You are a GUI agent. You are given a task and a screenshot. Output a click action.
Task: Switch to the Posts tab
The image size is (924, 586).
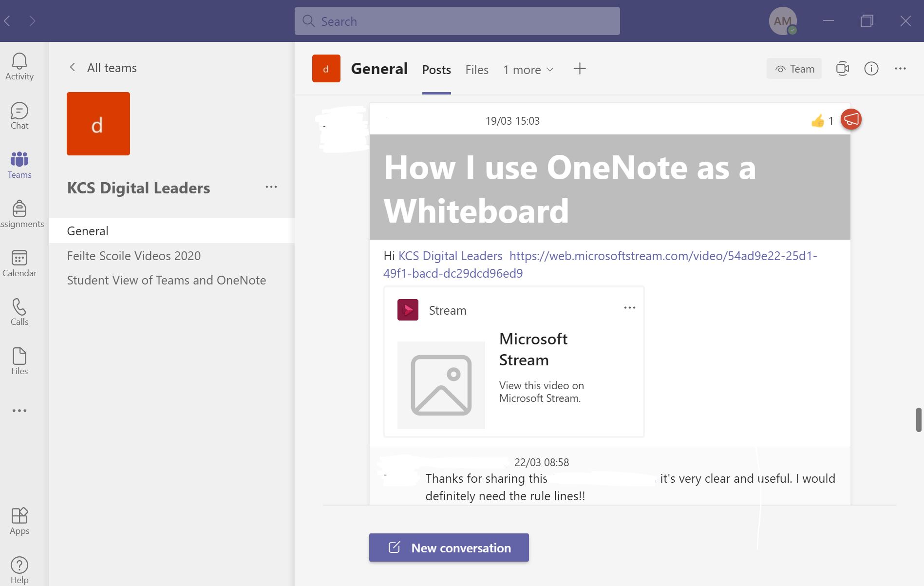pyautogui.click(x=436, y=70)
